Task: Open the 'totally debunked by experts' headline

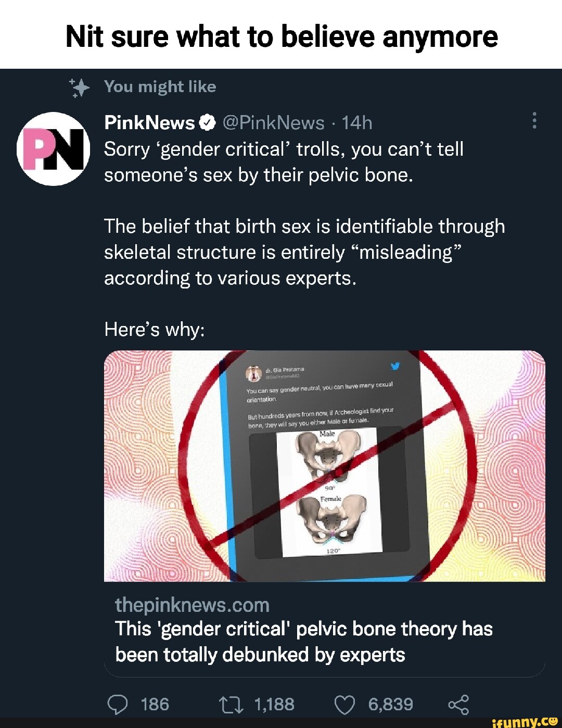Action: (x=303, y=642)
